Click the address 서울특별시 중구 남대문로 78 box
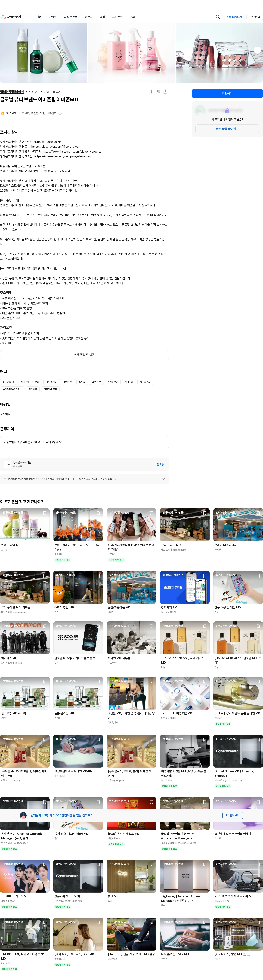 click(84, 442)
